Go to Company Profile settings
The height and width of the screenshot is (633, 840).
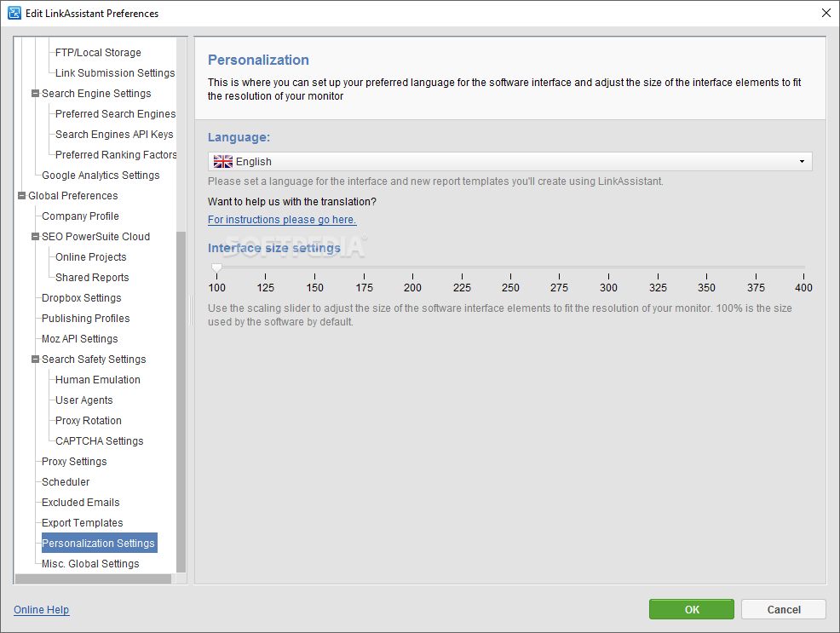(x=80, y=216)
